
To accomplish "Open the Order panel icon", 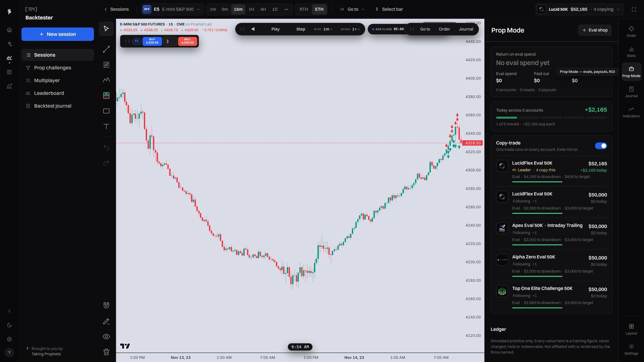I will [631, 32].
